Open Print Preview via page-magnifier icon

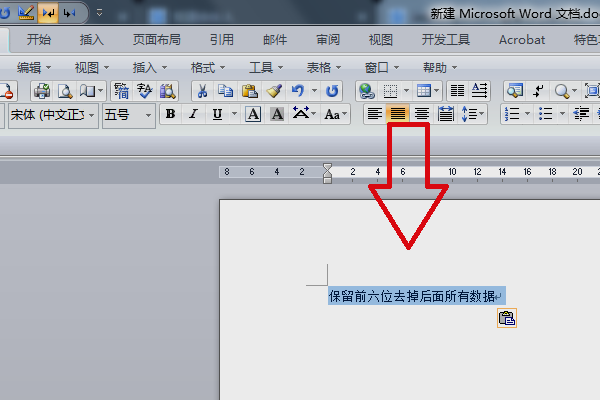tap(65, 91)
